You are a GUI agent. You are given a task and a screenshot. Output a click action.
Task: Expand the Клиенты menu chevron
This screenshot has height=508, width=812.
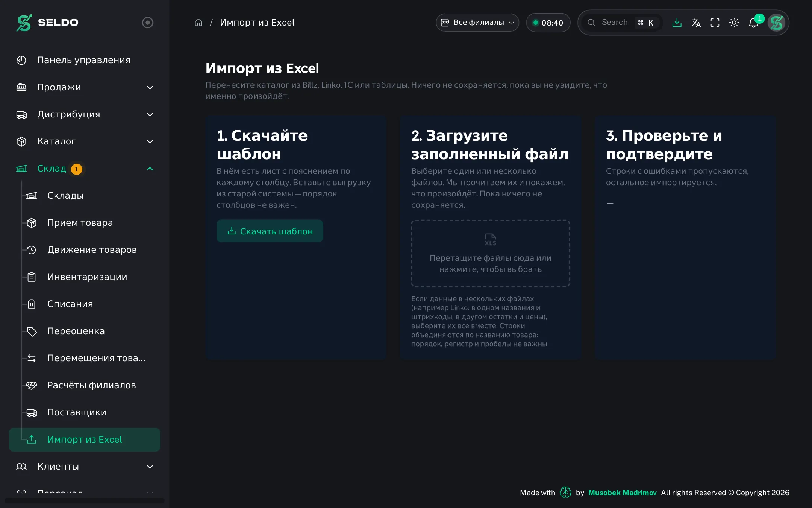pos(150,467)
